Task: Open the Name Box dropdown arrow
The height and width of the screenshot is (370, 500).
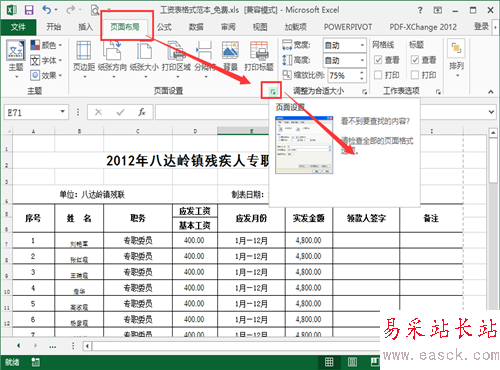Action: (x=62, y=112)
